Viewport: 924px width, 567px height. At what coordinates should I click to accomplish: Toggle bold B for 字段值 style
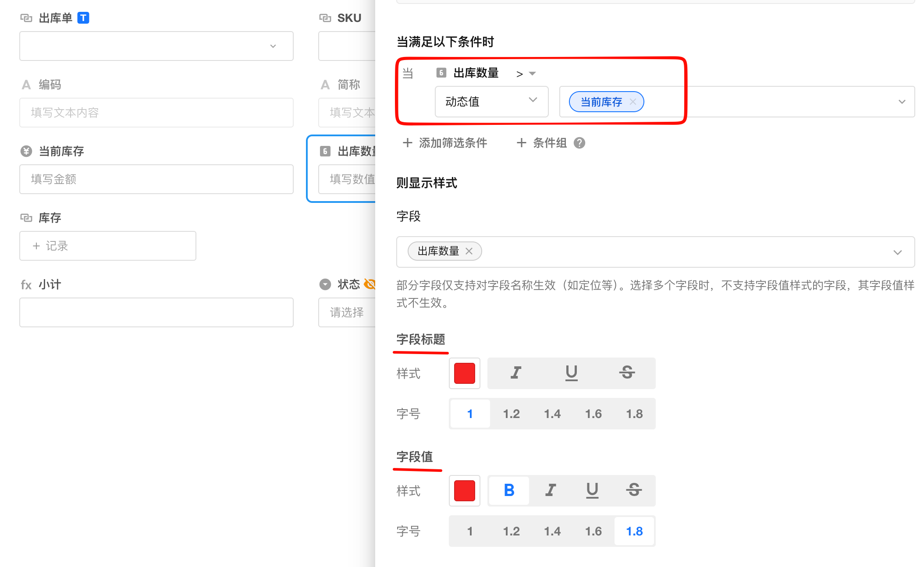pyautogui.click(x=509, y=490)
